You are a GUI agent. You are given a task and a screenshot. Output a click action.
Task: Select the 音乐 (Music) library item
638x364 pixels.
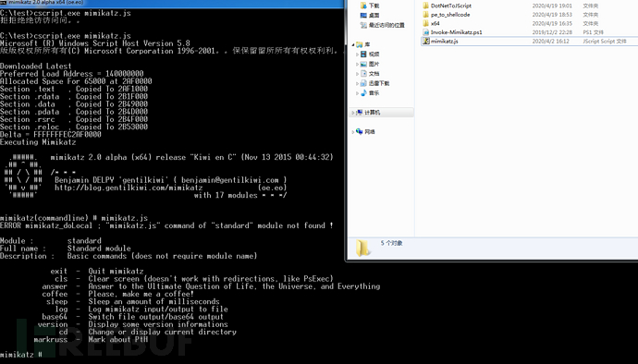(370, 93)
